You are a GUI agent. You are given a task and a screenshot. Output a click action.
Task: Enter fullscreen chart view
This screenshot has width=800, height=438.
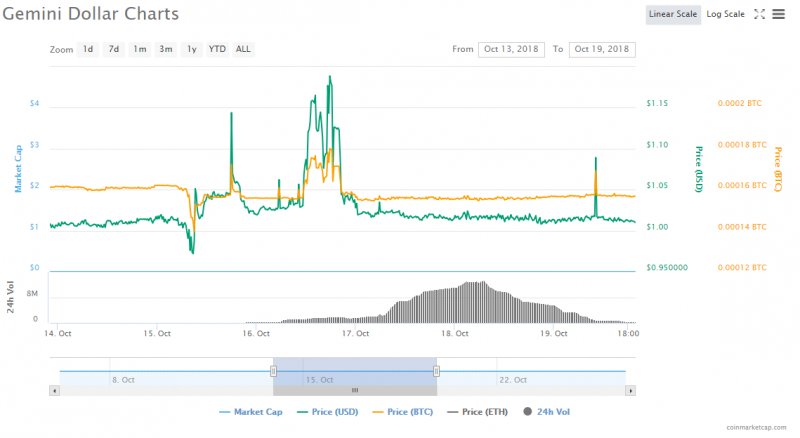coord(758,14)
